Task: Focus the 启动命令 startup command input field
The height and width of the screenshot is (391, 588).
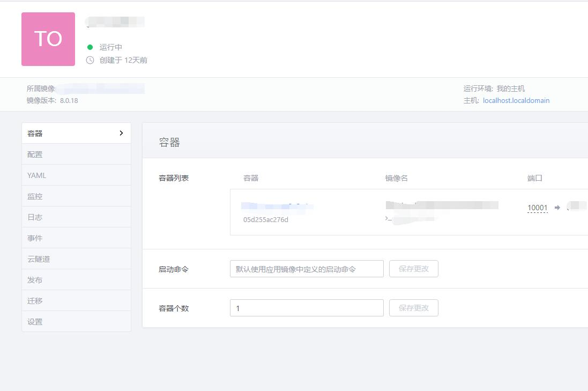Action: [x=307, y=269]
